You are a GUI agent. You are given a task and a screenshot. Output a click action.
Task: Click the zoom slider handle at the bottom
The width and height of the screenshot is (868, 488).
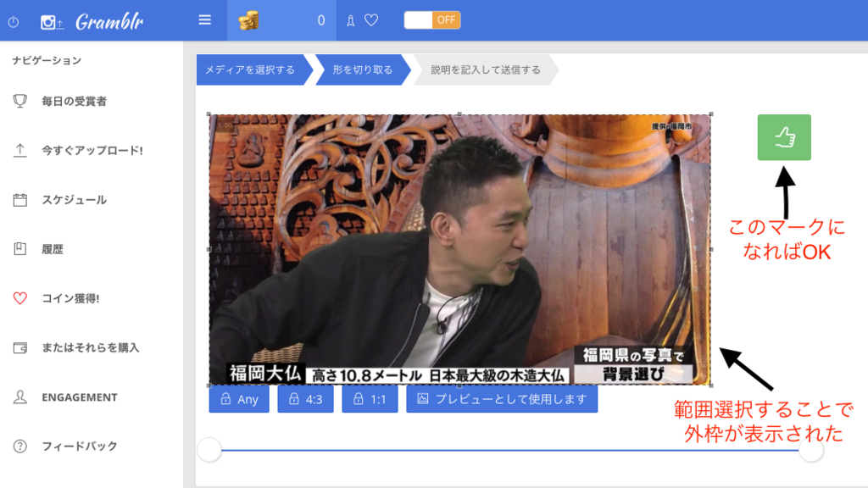pyautogui.click(x=210, y=451)
